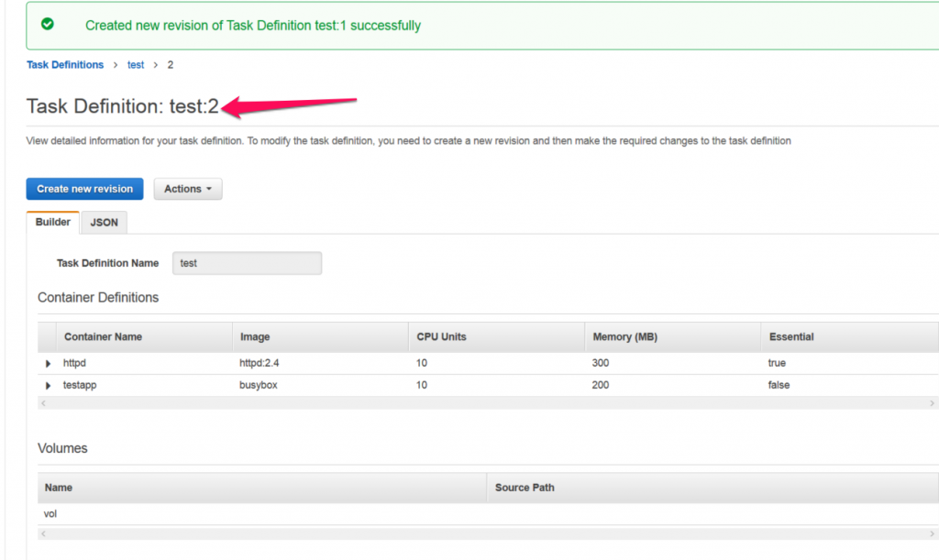Expand the testapp container row
Image resolution: width=939 pixels, height=560 pixels.
coord(48,386)
